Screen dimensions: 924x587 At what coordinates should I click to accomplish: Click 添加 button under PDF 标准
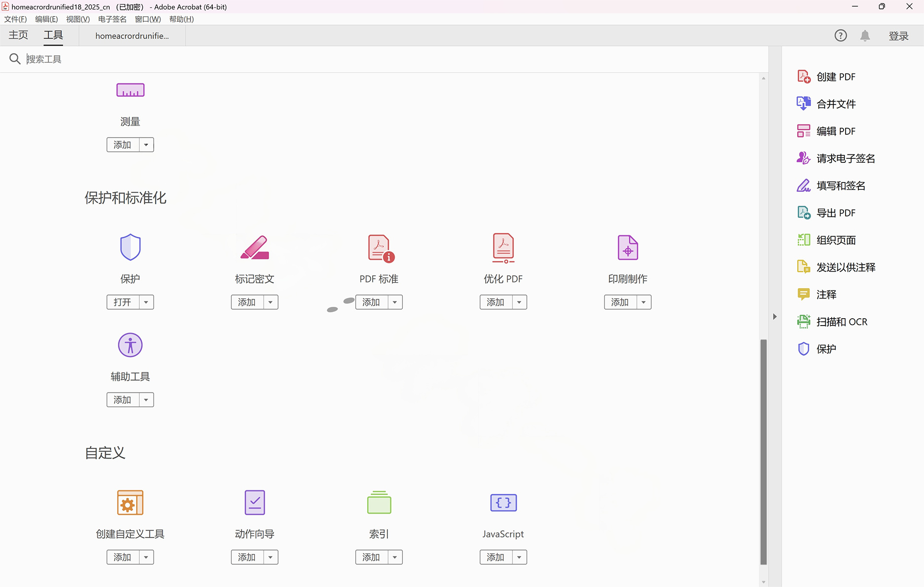pos(372,302)
